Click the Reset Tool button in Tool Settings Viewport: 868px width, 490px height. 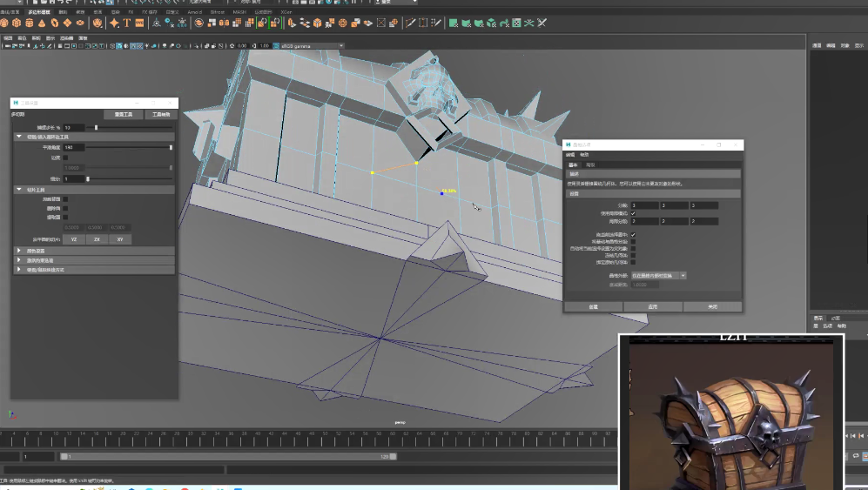(124, 114)
